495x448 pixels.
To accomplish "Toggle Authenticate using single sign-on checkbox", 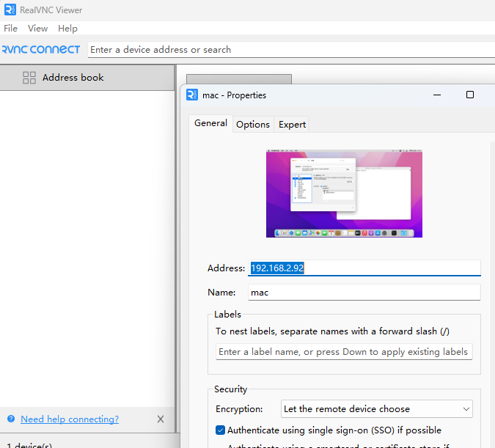I will pyautogui.click(x=220, y=430).
